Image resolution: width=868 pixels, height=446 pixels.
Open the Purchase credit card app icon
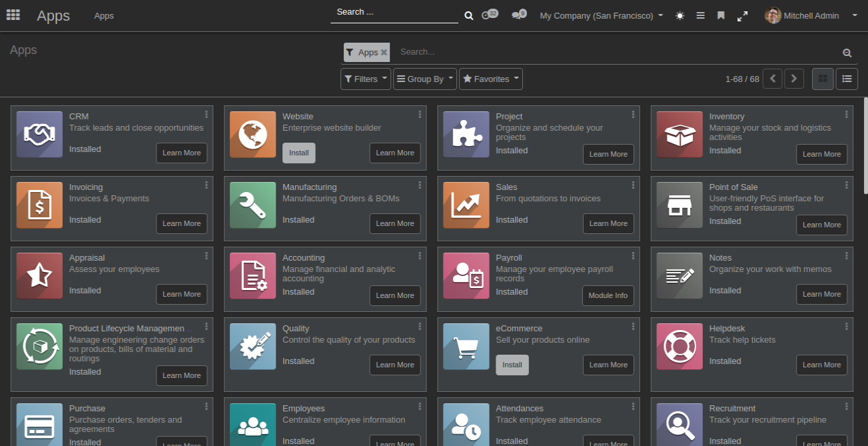pos(39,425)
